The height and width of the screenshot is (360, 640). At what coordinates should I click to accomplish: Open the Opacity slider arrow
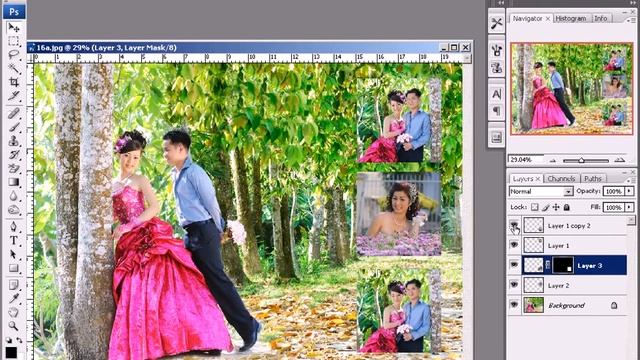tap(629, 191)
